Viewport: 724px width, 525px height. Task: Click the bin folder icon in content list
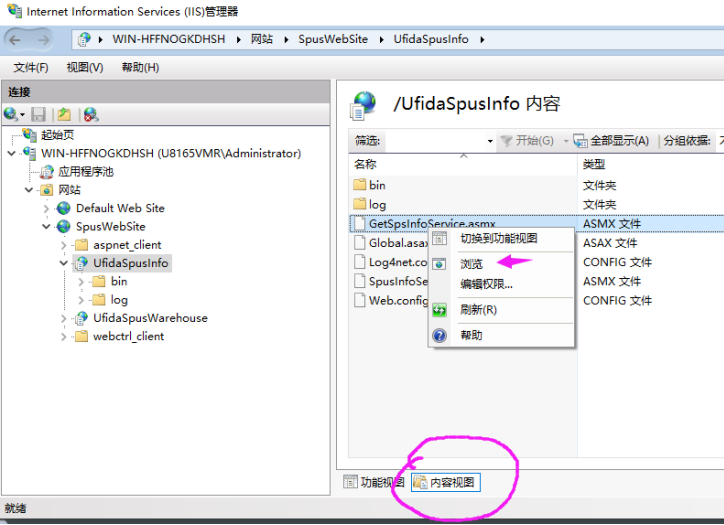(x=359, y=185)
